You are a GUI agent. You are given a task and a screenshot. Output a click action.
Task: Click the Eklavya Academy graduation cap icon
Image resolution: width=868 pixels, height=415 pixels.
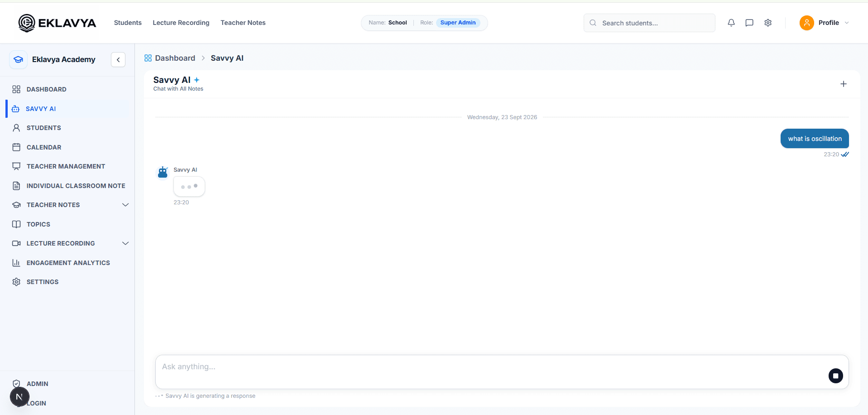pos(18,59)
